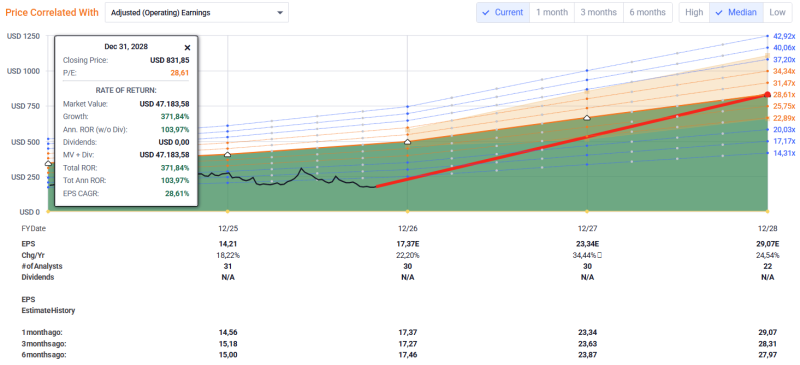Close the Dec 31, 2028 tooltip popup
The image size is (800, 365).
point(187,47)
